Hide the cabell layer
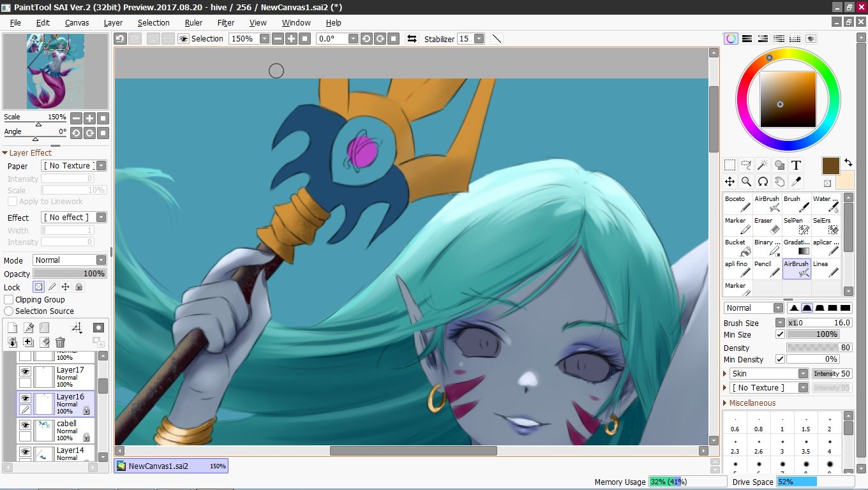 click(x=25, y=425)
